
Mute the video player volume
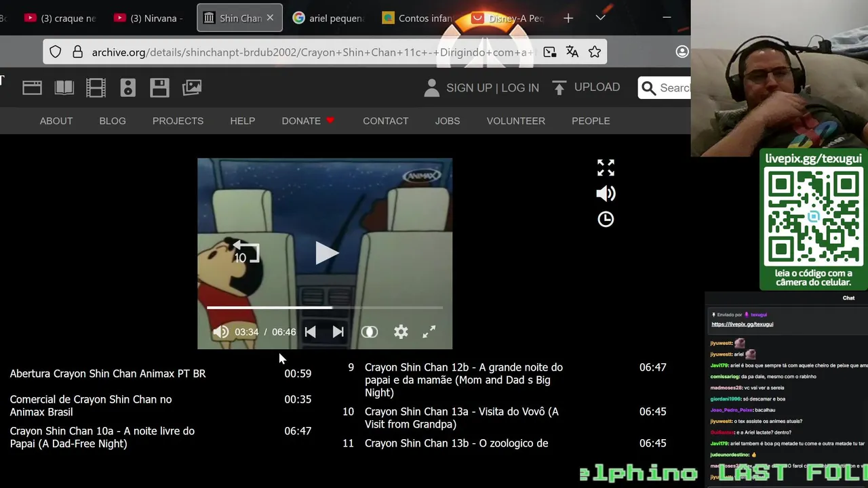point(220,332)
